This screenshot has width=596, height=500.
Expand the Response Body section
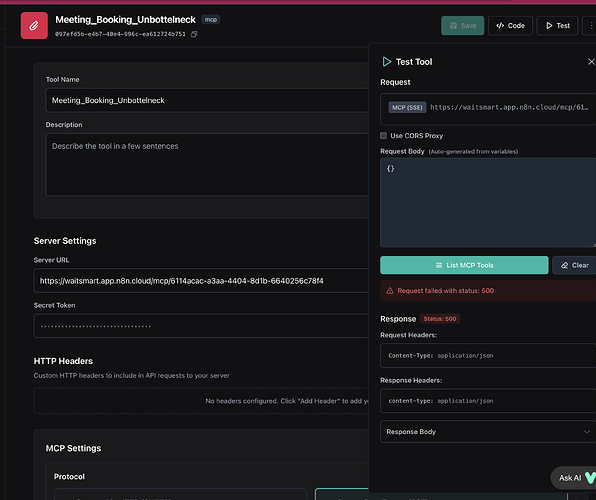(x=488, y=432)
